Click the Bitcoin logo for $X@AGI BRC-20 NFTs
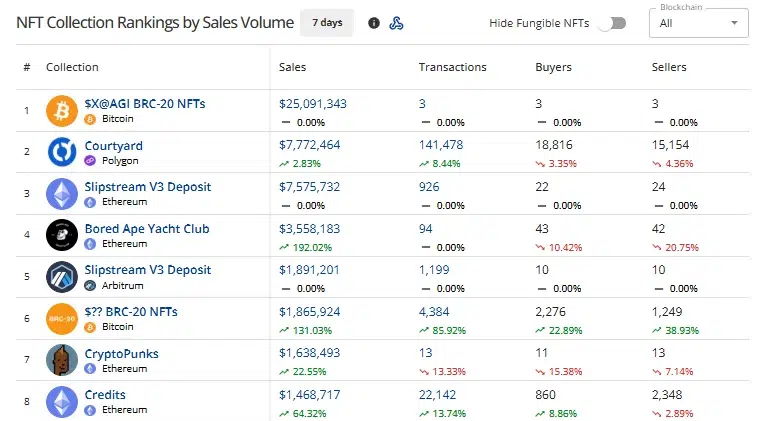The width and height of the screenshot is (759, 421). tap(62, 111)
